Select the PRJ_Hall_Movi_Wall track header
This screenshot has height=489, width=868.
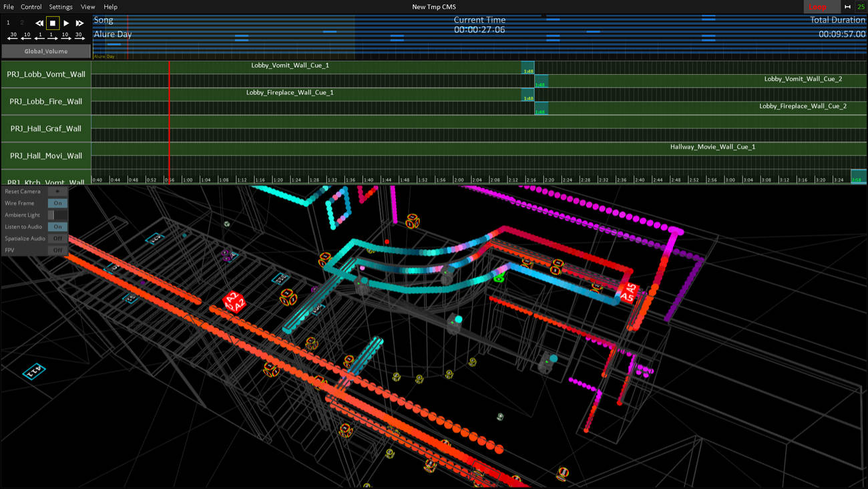point(46,156)
